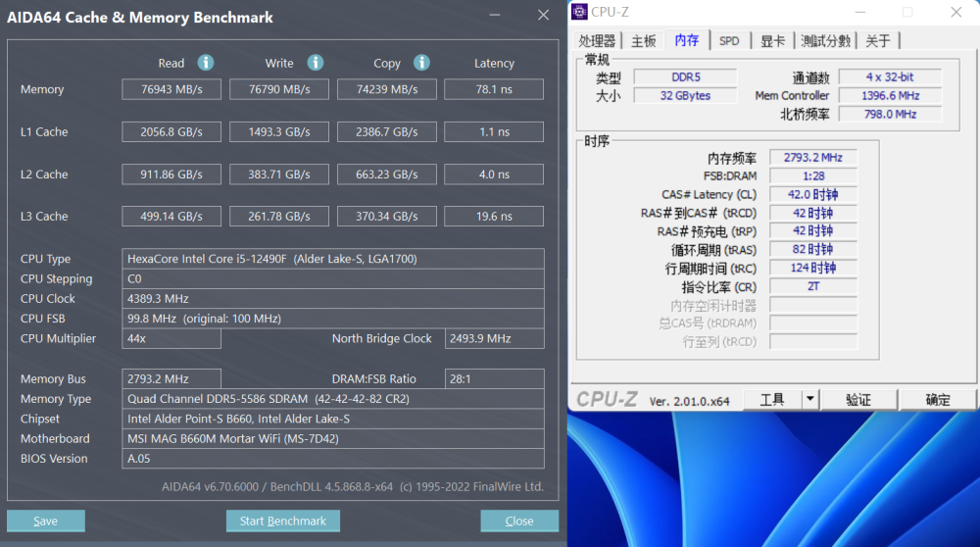
Task: Click the 指令比率 (CR) 2T value
Action: (x=813, y=286)
